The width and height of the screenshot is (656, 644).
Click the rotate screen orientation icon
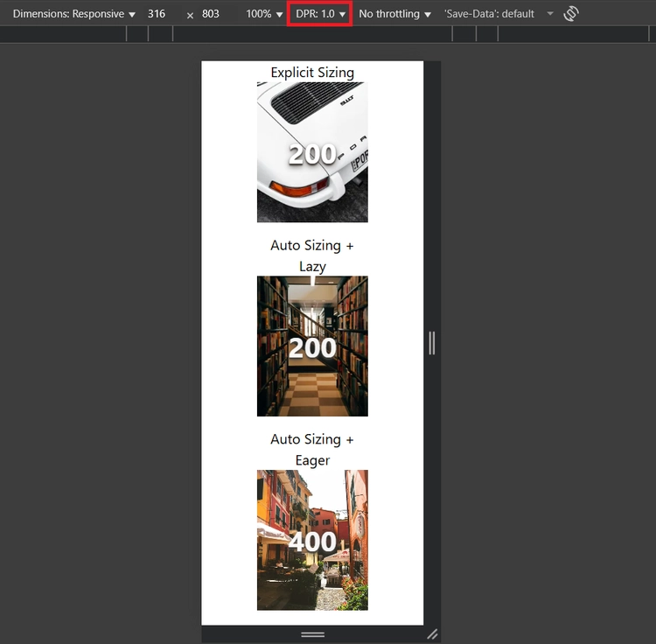[571, 14]
